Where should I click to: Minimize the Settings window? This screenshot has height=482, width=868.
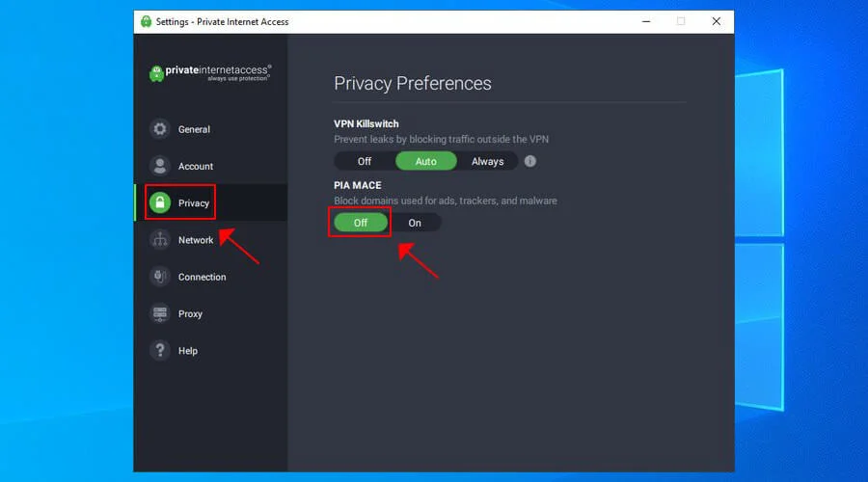point(644,21)
